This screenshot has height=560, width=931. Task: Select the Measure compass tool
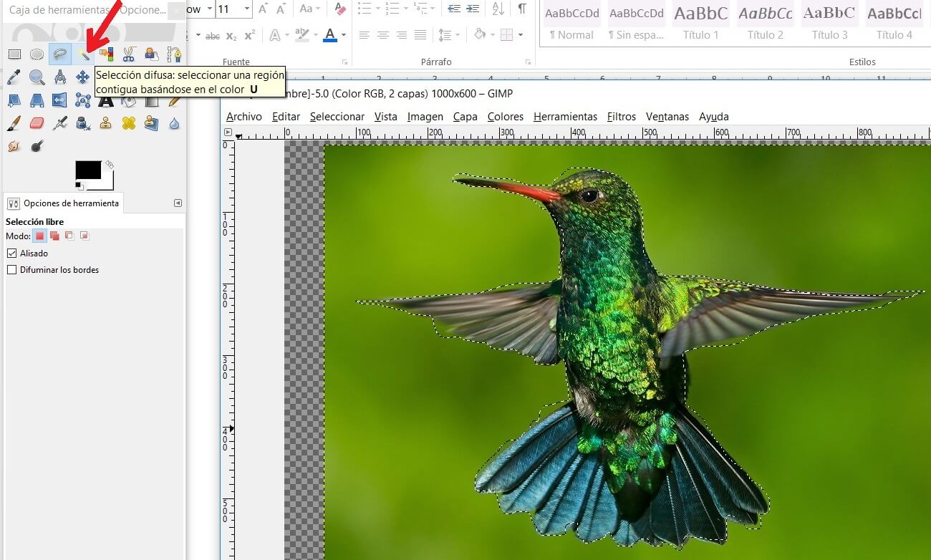[x=60, y=77]
